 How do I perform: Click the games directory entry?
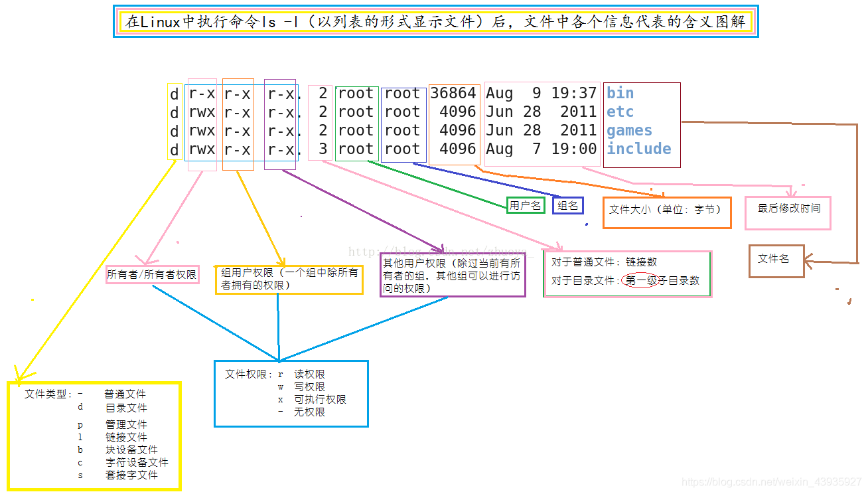[629, 130]
